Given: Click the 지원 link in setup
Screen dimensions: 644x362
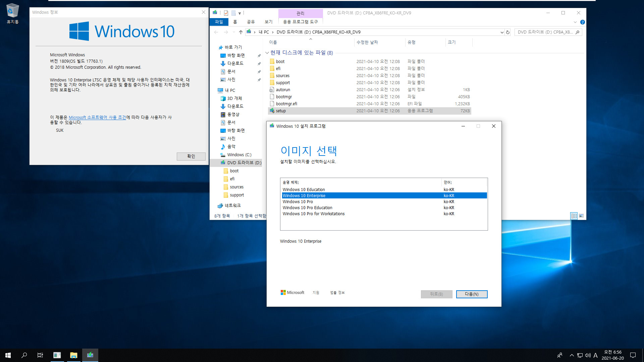Looking at the screenshot, I should [x=316, y=293].
